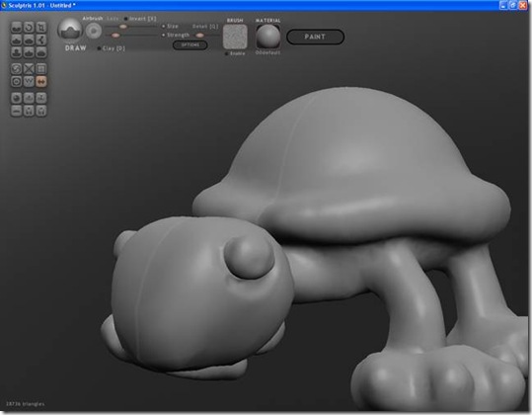Open brush Options

[190, 44]
